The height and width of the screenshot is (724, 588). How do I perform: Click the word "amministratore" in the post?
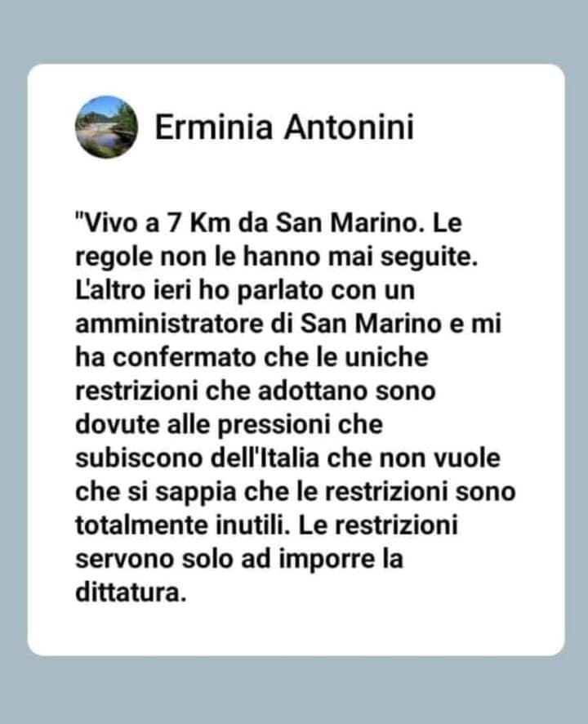[169, 324]
